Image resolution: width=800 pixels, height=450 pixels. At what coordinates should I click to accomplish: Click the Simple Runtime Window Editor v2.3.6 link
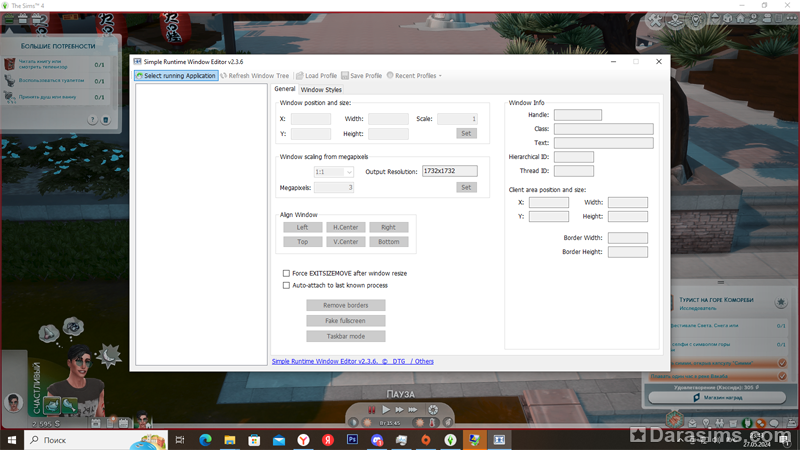pyautogui.click(x=324, y=361)
